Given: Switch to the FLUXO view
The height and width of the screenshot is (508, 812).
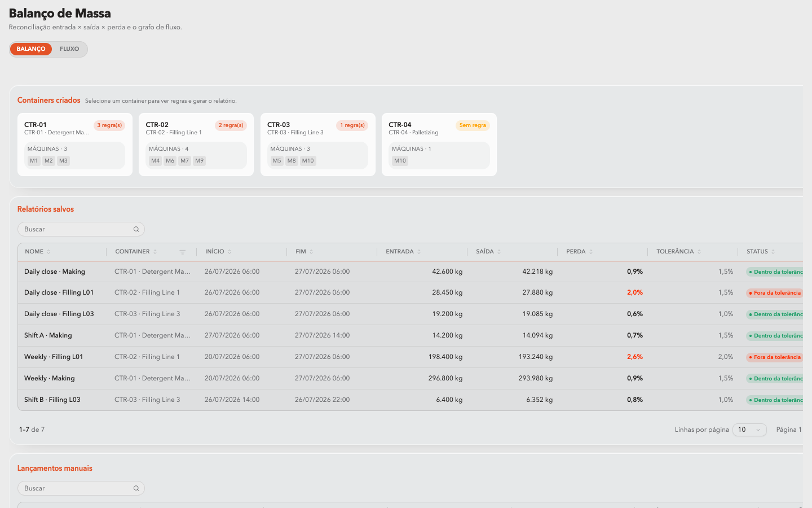Looking at the screenshot, I should (69, 49).
